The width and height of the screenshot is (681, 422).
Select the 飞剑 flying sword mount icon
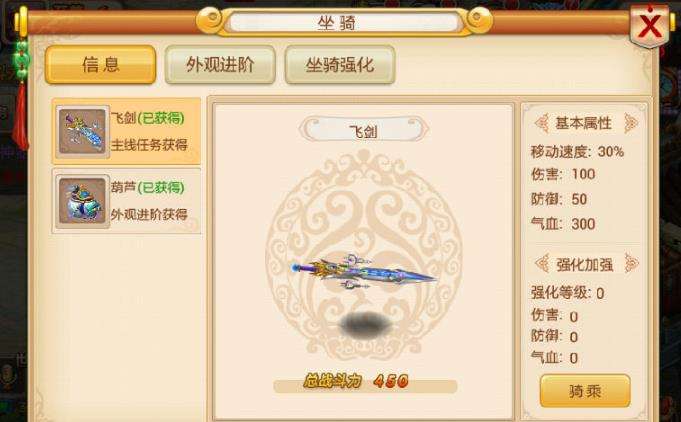(83, 131)
